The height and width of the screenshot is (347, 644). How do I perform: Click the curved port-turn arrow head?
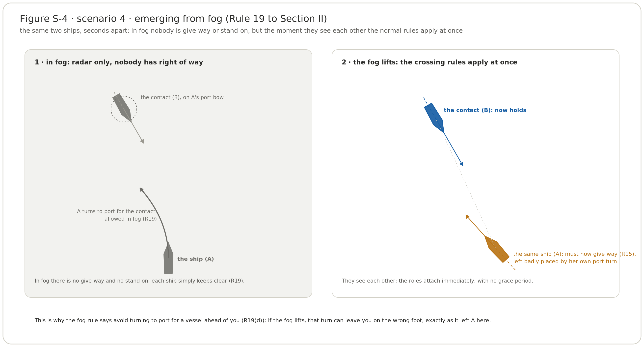point(141,189)
